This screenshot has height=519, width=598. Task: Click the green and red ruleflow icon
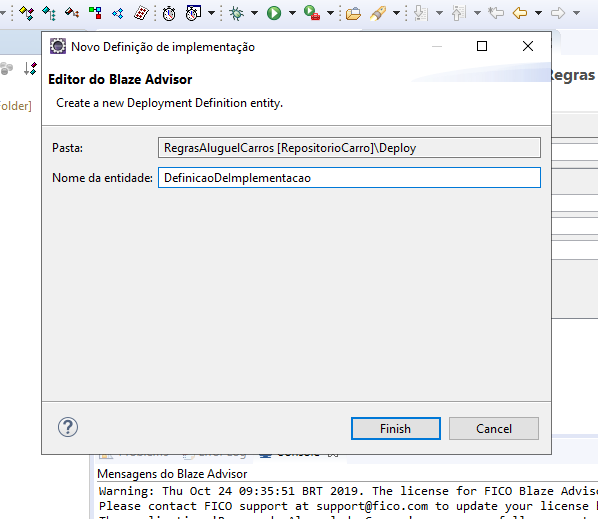[95, 13]
